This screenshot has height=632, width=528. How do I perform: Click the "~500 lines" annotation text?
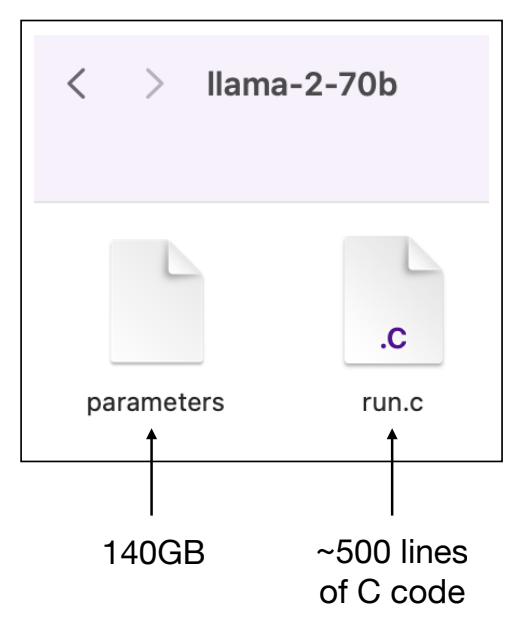pos(392,552)
